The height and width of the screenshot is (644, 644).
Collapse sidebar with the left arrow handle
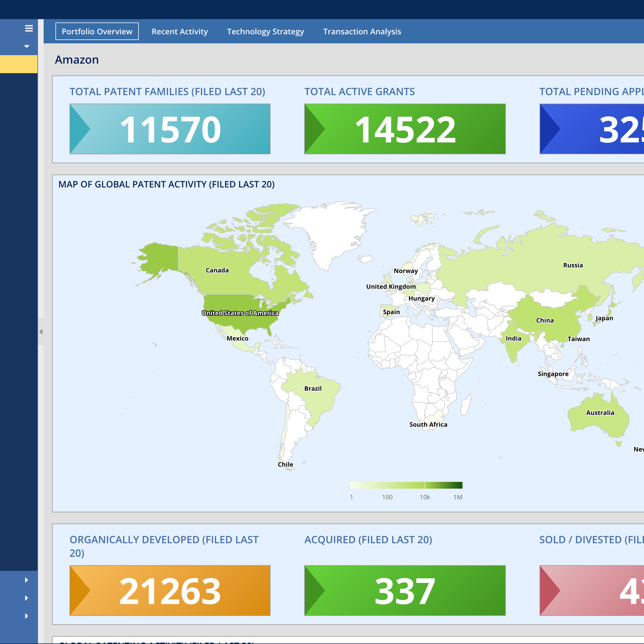pyautogui.click(x=41, y=332)
